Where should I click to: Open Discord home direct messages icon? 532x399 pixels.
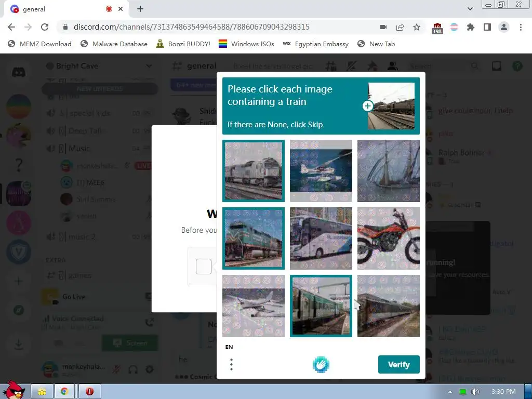pos(19,72)
